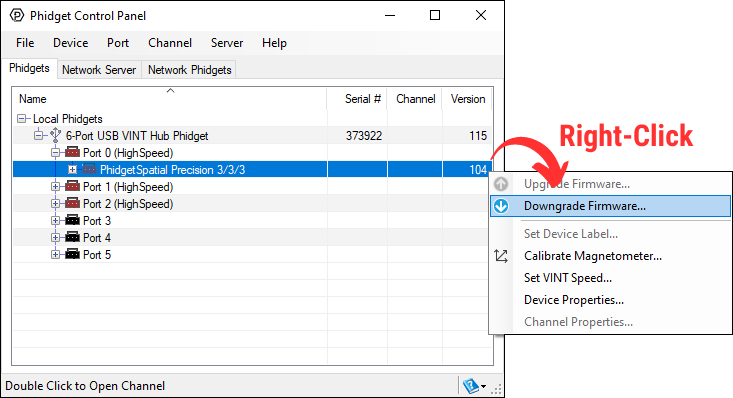Click the red port icon next to Port 2 (HighSpeed)

coord(72,203)
